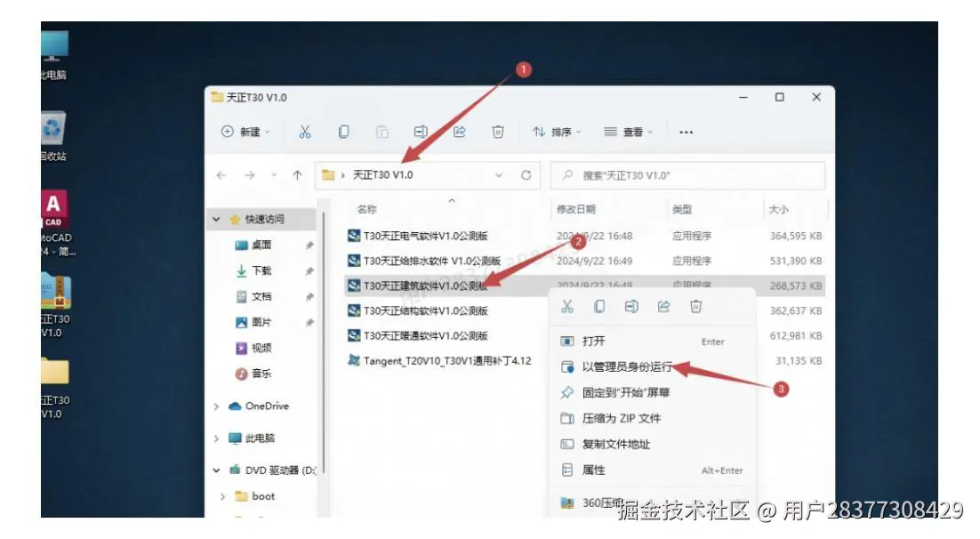The height and width of the screenshot is (539, 980).
Task: Open the 查看 (View) dropdown
Action: pos(628,132)
